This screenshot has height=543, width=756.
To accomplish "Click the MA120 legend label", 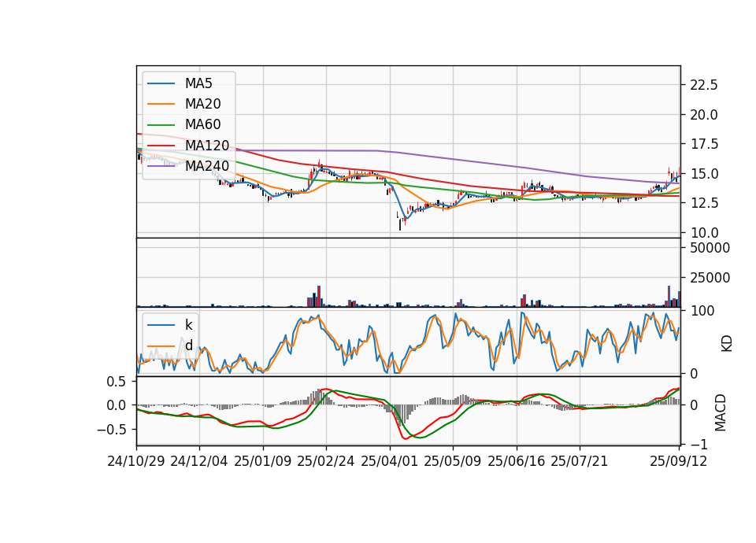I will coord(207,145).
